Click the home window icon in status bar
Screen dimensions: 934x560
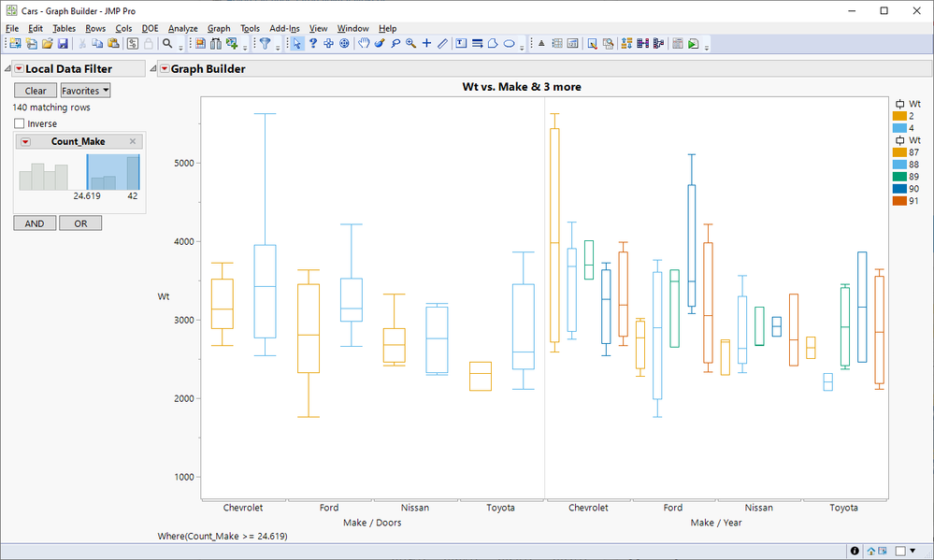[870, 551]
